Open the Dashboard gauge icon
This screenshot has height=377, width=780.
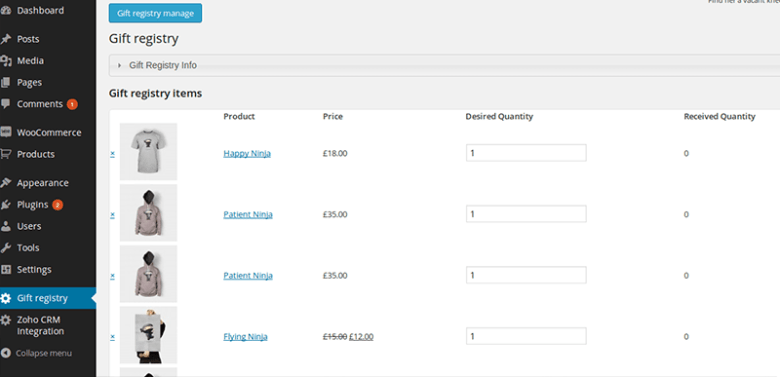[x=5, y=10]
